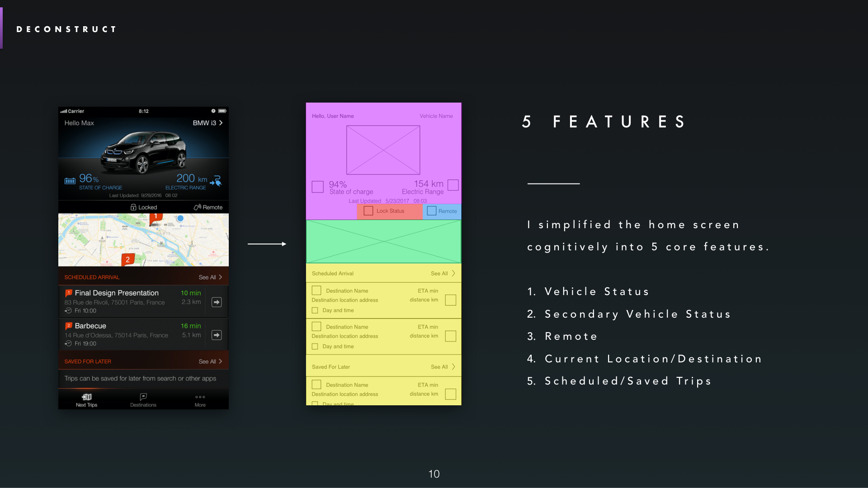Click the green map placeholder area
The width and height of the screenshot is (868, 488).
coord(383,241)
